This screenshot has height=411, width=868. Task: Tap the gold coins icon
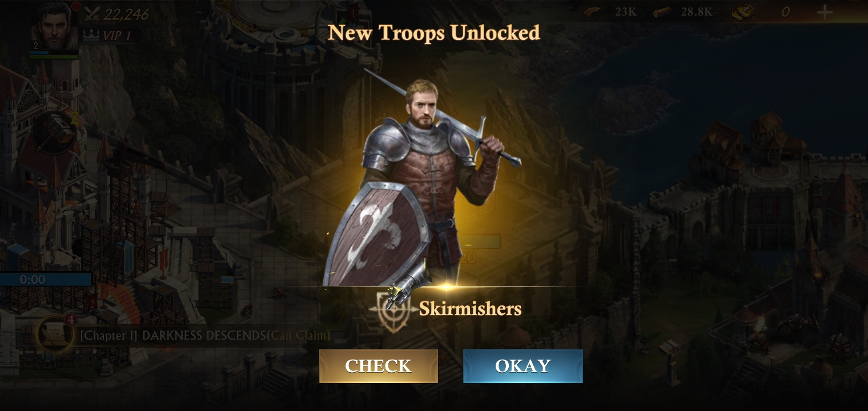click(743, 11)
